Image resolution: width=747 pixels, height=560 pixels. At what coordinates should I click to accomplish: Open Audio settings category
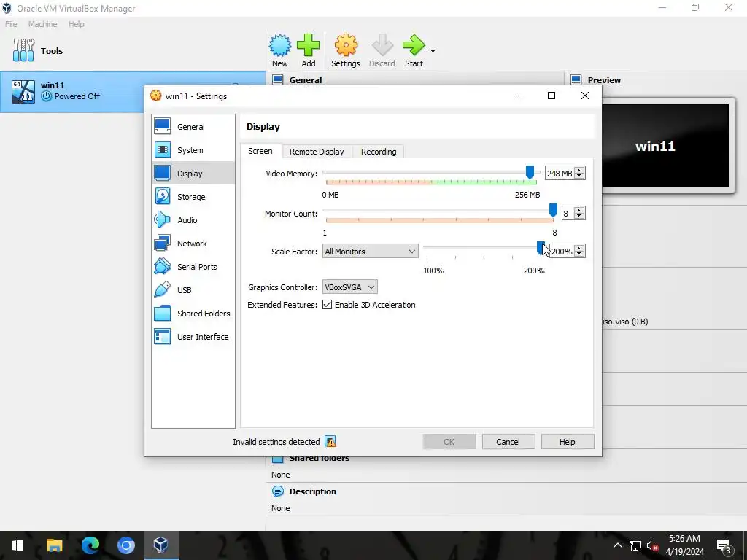pyautogui.click(x=193, y=220)
